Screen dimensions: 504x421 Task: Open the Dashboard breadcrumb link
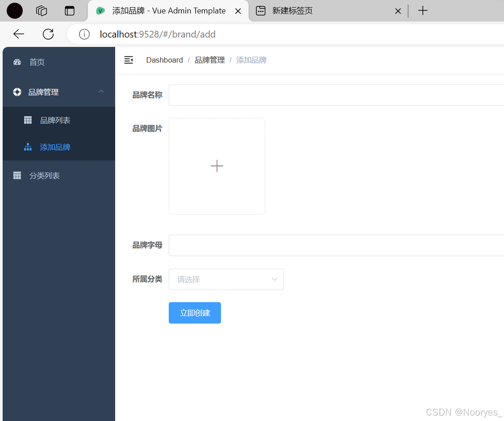tap(164, 59)
